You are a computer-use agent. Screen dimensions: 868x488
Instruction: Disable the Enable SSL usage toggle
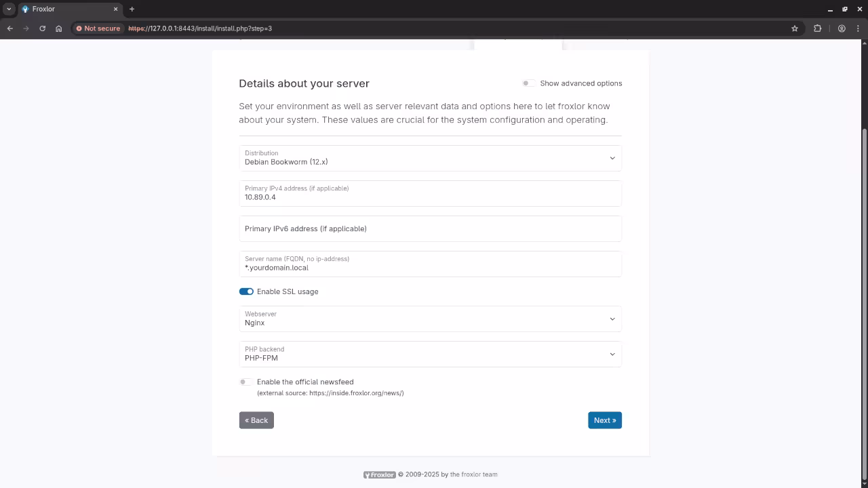coord(246,291)
